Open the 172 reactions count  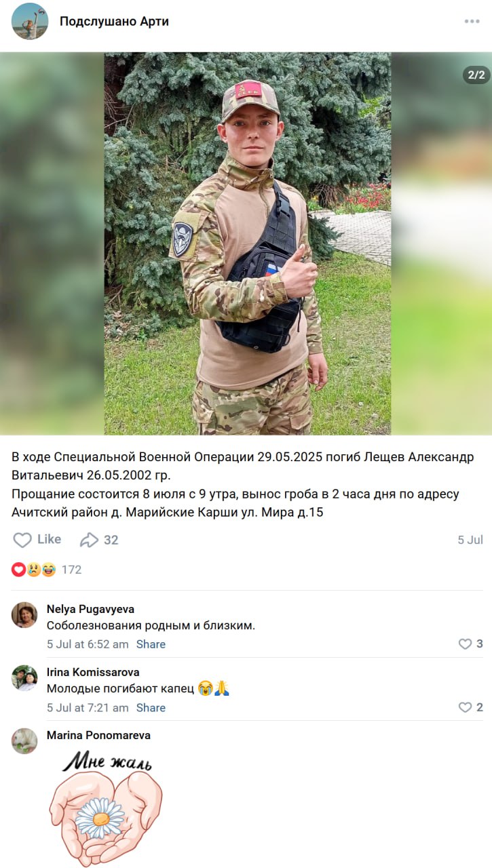coord(71,570)
